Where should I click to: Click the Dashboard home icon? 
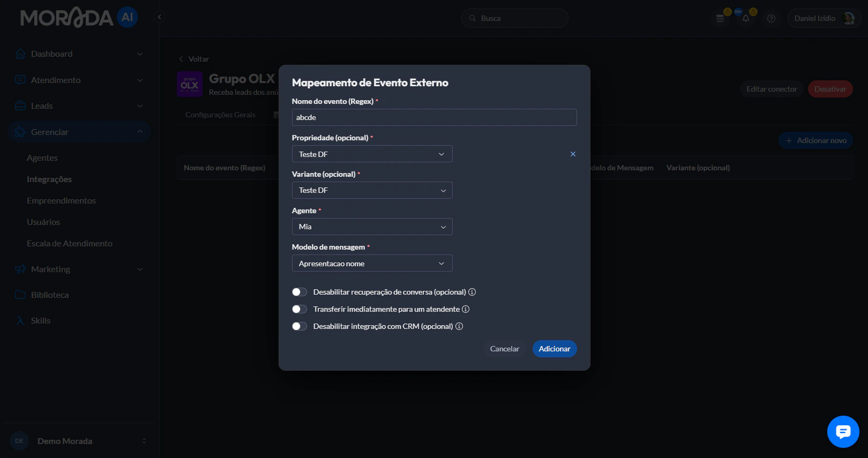click(20, 54)
